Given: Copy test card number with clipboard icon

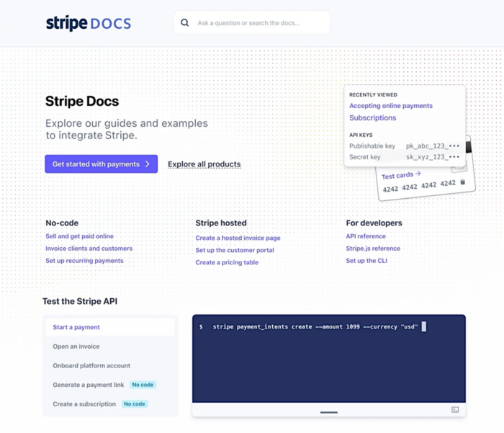Looking at the screenshot, I should click(462, 182).
